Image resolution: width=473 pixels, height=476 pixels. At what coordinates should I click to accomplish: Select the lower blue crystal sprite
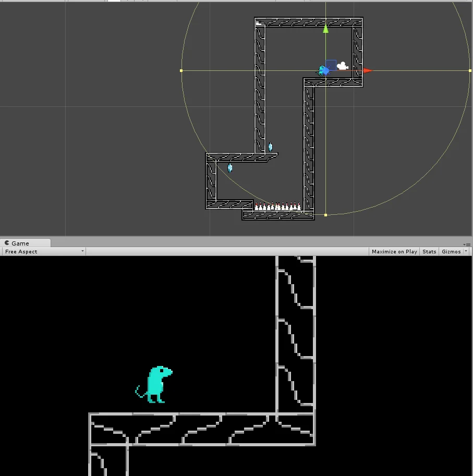[230, 168]
